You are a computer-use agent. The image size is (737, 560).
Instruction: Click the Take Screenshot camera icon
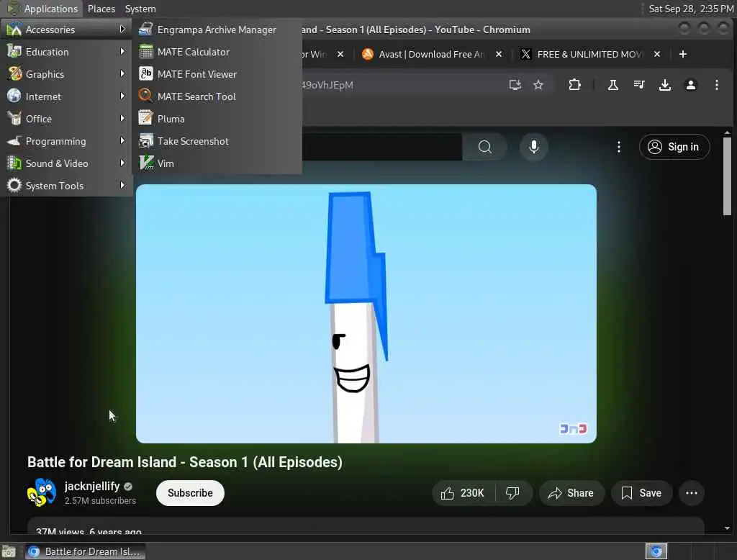point(145,140)
